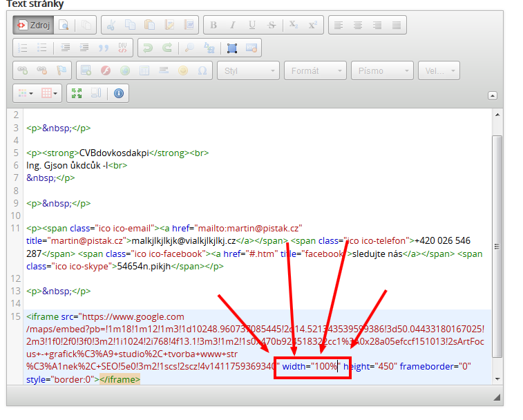The width and height of the screenshot is (523, 420).
Task: Click 'mailto:martin@pistak.cz' href value
Action: click(249, 229)
